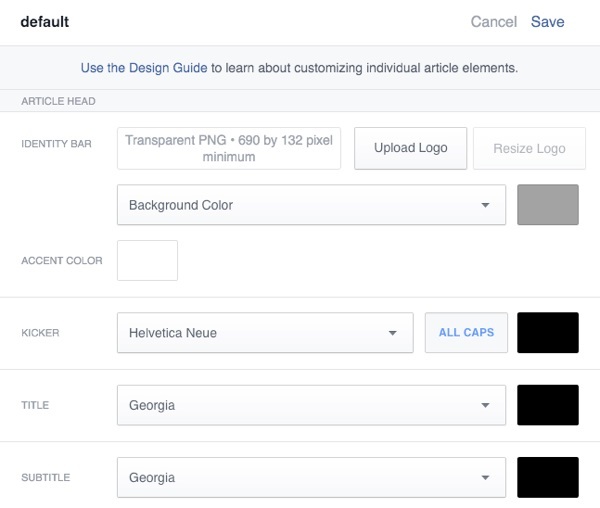This screenshot has height=508, width=600.
Task: Save the default style
Action: (547, 22)
